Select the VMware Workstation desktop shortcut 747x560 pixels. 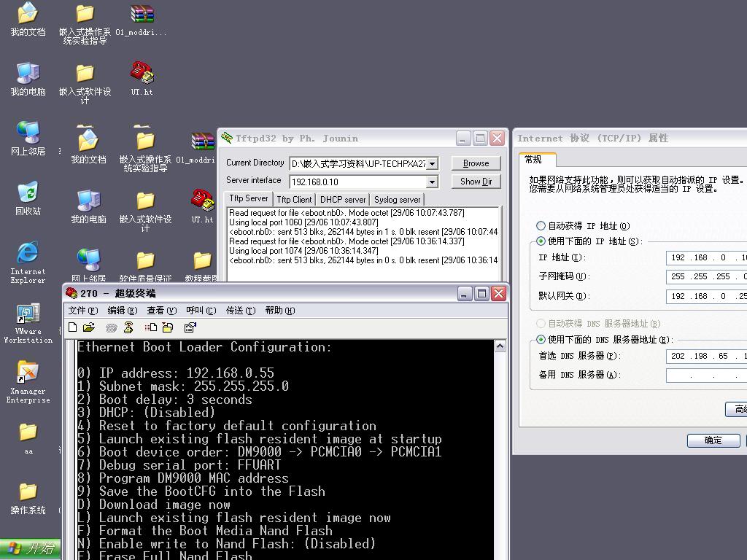[28, 323]
